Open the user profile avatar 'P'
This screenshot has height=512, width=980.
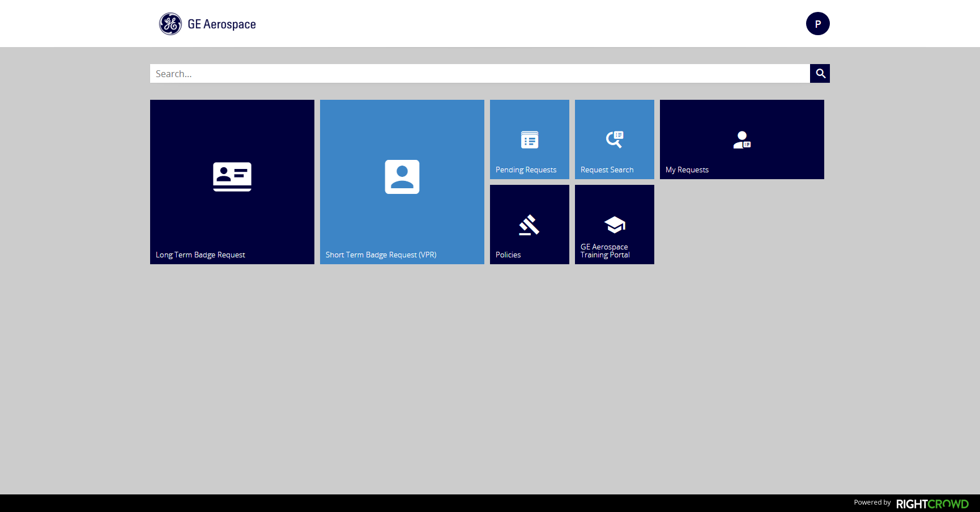(x=817, y=24)
